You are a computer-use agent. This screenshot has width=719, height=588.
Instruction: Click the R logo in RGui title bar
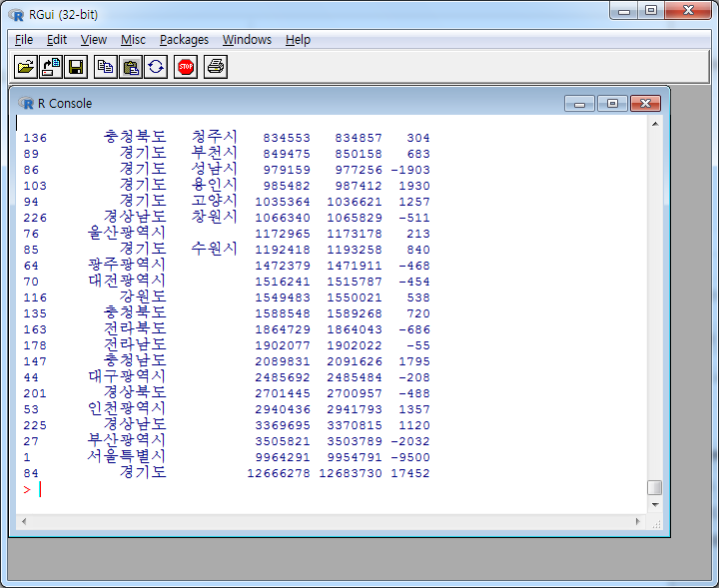coord(16,15)
